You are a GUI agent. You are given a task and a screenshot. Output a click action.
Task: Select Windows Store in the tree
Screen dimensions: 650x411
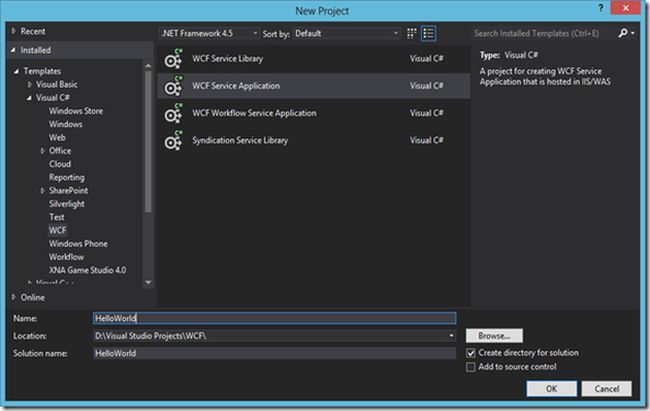[x=76, y=111]
